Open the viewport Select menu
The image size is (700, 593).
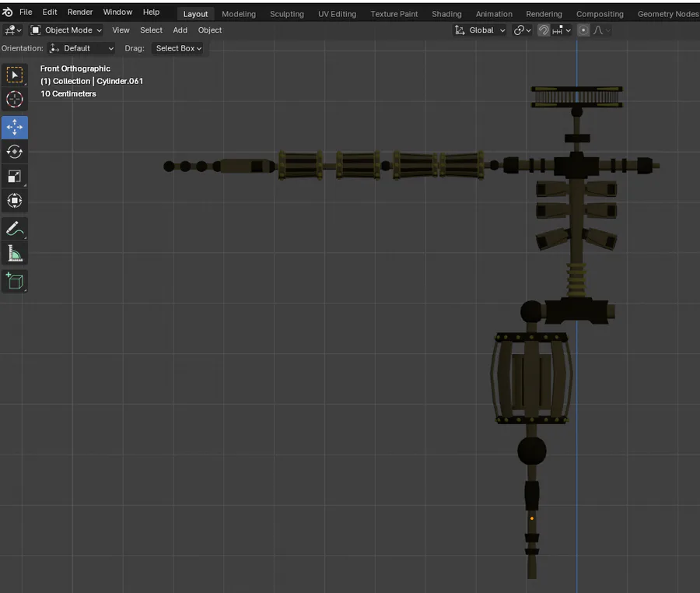pos(152,30)
